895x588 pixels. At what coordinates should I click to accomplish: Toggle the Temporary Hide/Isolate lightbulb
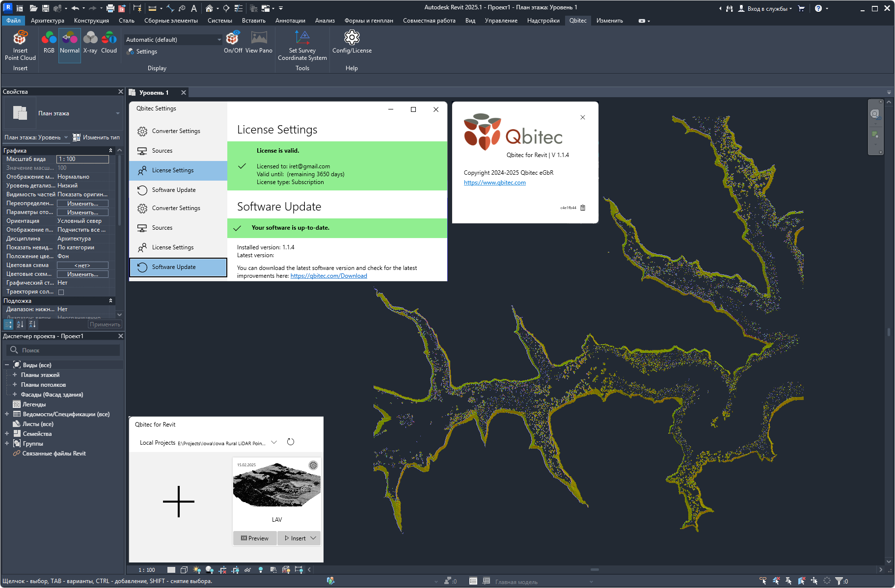[x=260, y=569]
